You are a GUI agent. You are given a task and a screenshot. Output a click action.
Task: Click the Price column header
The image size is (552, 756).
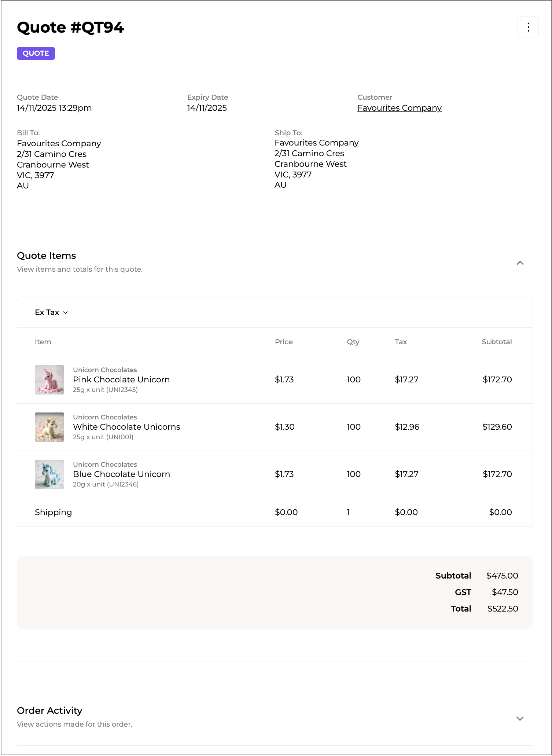(x=284, y=342)
